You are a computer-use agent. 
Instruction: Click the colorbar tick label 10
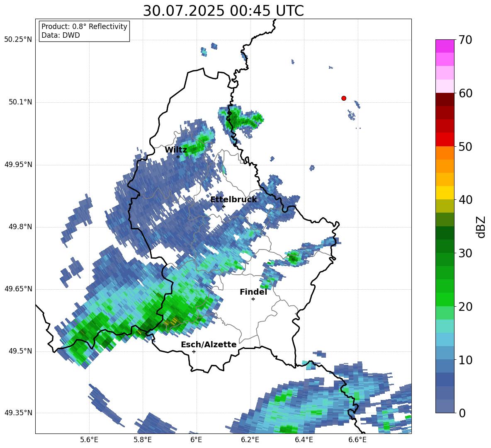pos(465,360)
